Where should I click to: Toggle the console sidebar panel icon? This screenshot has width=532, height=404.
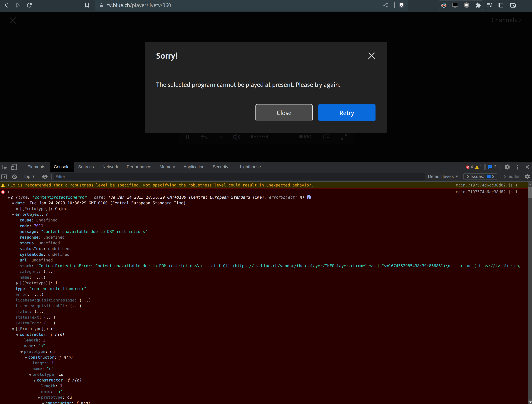pos(4,177)
